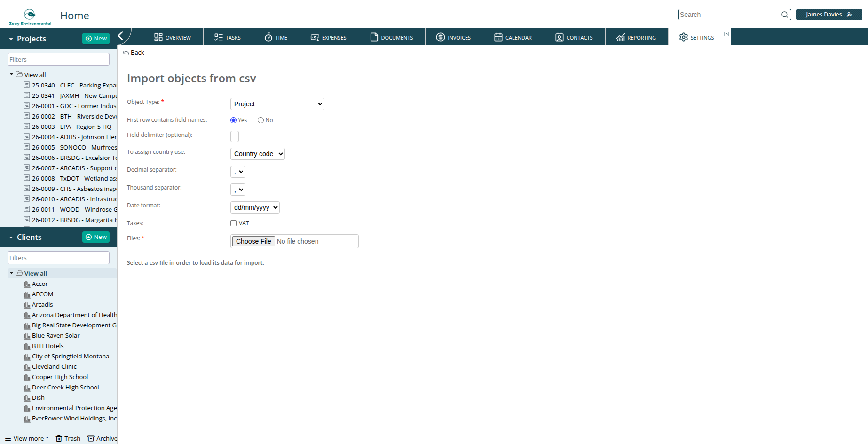Open the Calendar tab
The image size is (868, 444).
(x=513, y=37)
